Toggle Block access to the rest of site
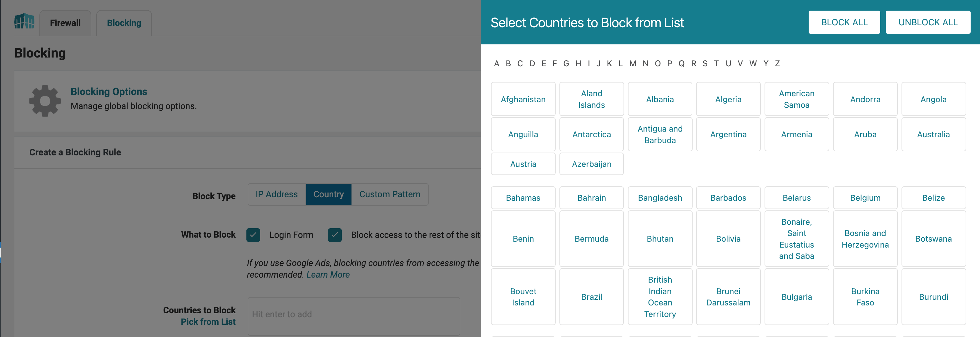The image size is (980, 337). coord(334,235)
